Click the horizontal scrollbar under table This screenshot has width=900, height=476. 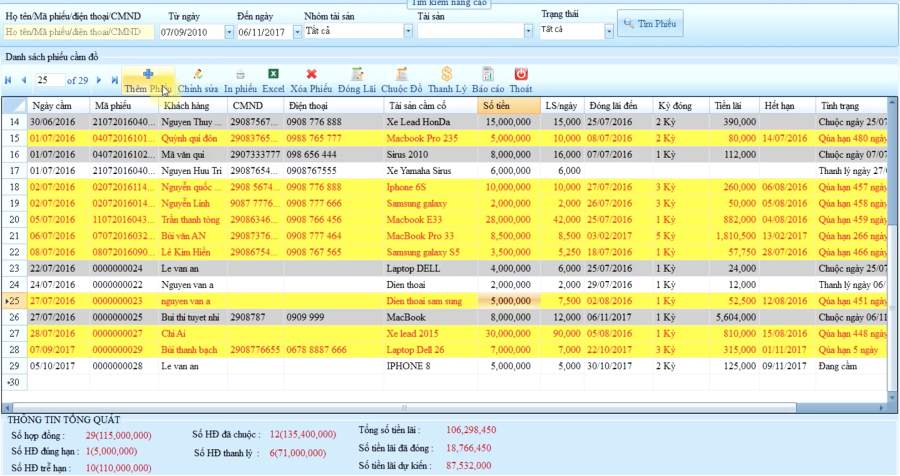pos(404,408)
